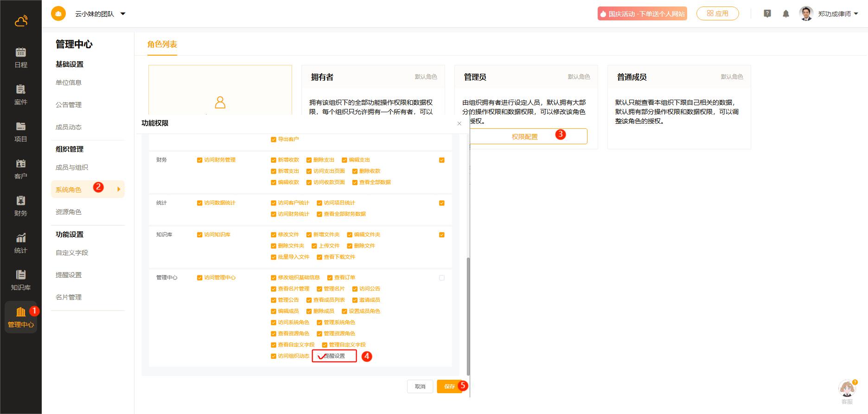
Task: Open the 客户 clients icon in sidebar
Action: point(21,164)
